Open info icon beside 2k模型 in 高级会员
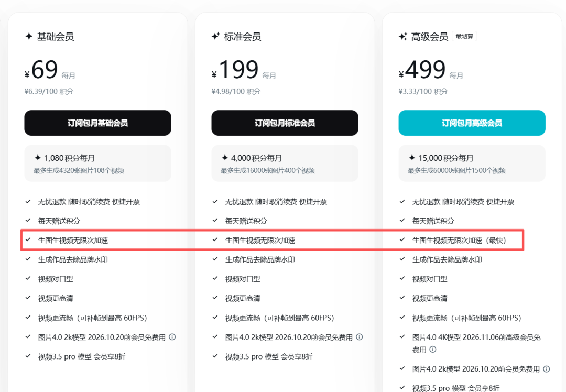This screenshot has height=392, width=566. [x=546, y=369]
